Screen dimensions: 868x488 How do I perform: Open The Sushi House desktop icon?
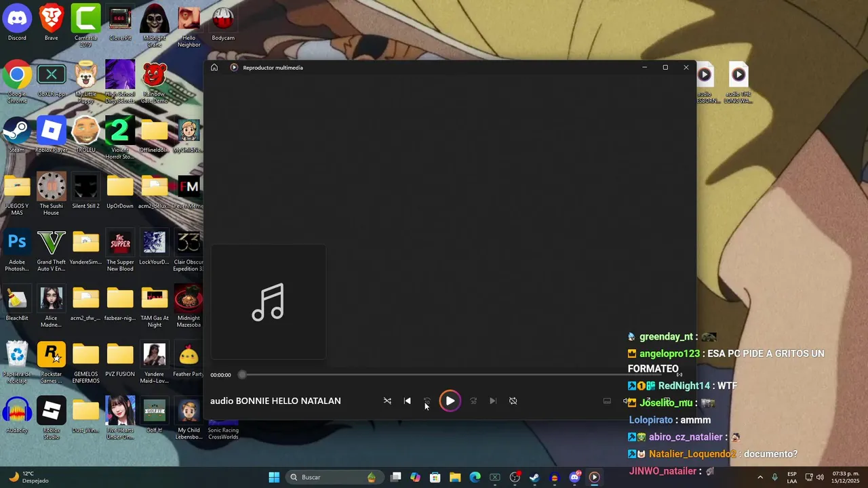coord(52,195)
